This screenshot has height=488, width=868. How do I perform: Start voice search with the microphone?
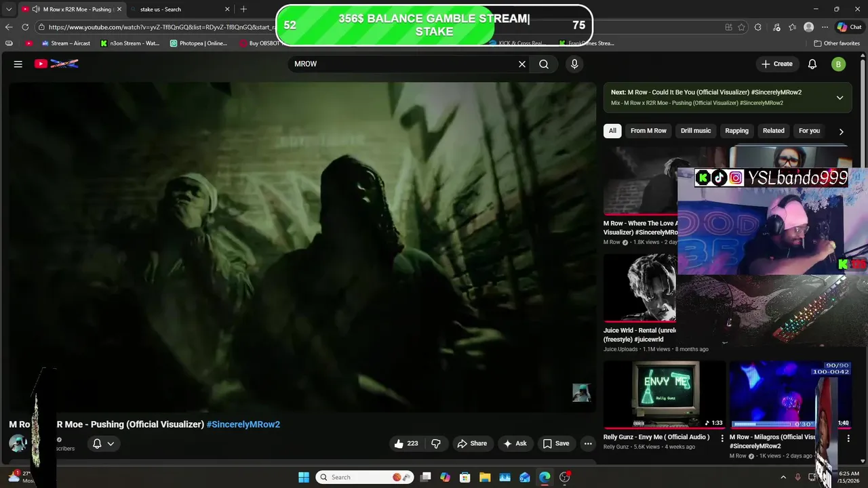point(574,64)
